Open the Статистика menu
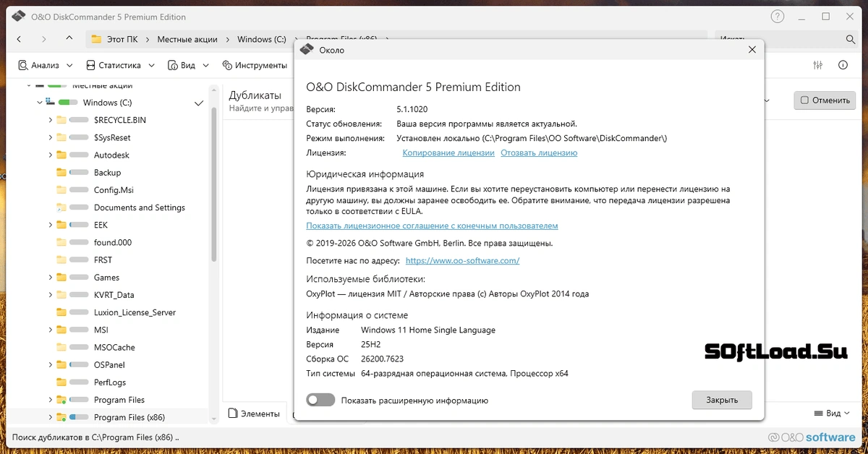This screenshot has width=868, height=454. tap(120, 65)
